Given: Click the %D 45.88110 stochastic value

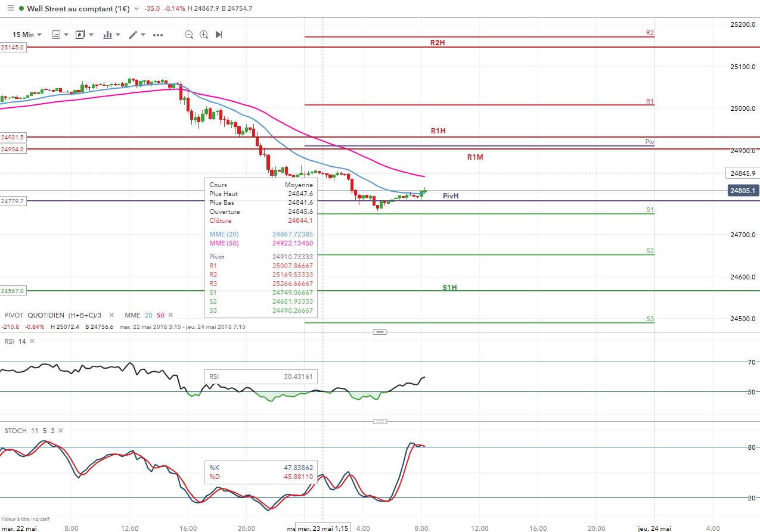Looking at the screenshot, I should (x=261, y=477).
